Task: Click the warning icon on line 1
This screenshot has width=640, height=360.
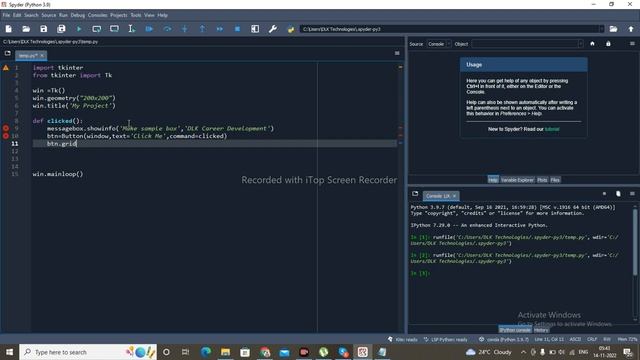Action: click(x=6, y=68)
